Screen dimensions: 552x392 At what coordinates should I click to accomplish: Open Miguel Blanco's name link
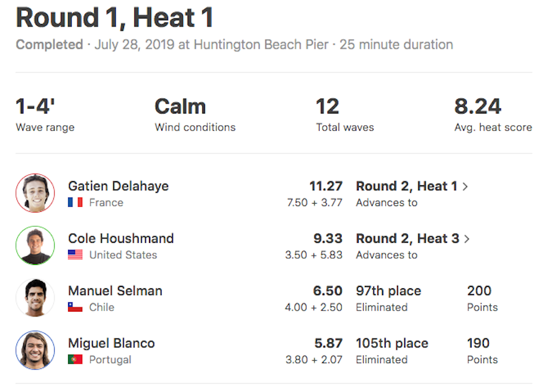point(111,344)
